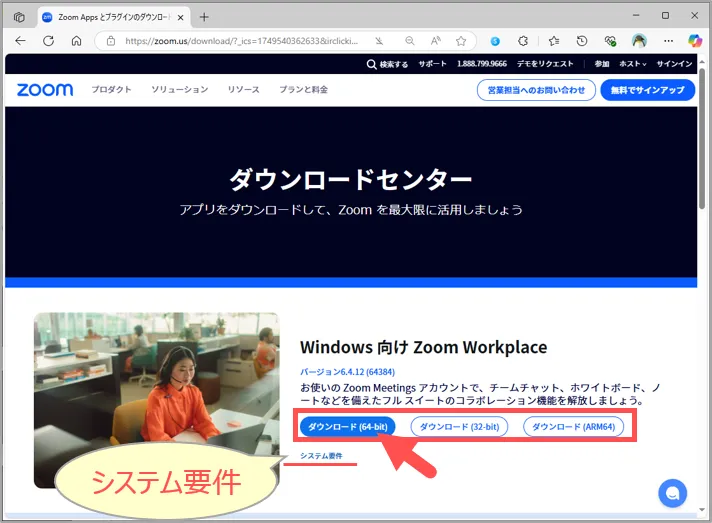This screenshot has height=523, width=712.
Task: Open the tab actions menu icon
Action: click(x=19, y=17)
